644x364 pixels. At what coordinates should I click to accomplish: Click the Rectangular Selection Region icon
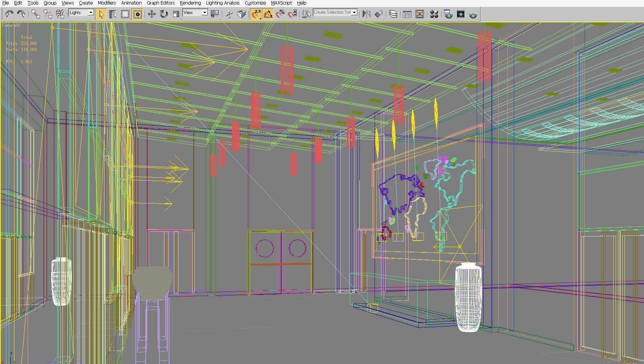[x=125, y=14]
